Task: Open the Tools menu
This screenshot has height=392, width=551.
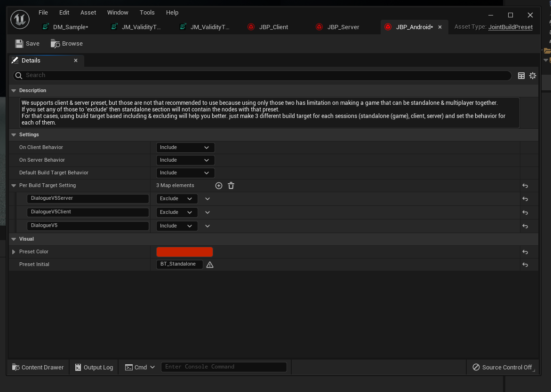Action: (147, 13)
